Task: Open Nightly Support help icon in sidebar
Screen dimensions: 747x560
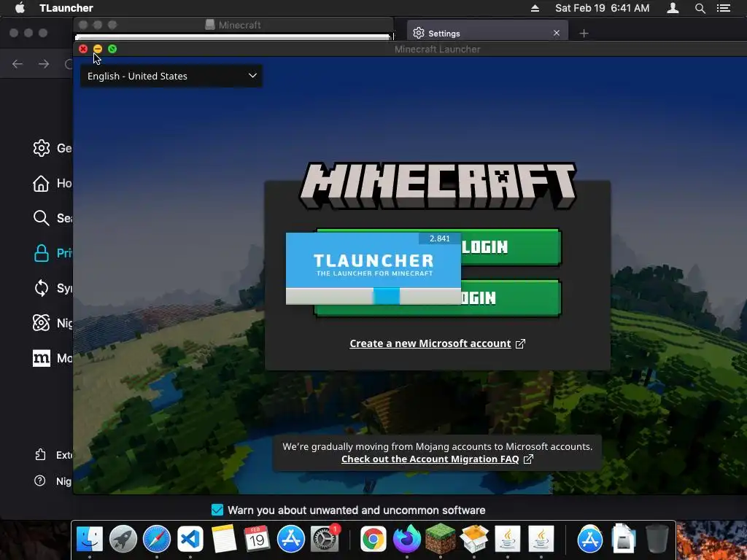Action: [x=40, y=481]
